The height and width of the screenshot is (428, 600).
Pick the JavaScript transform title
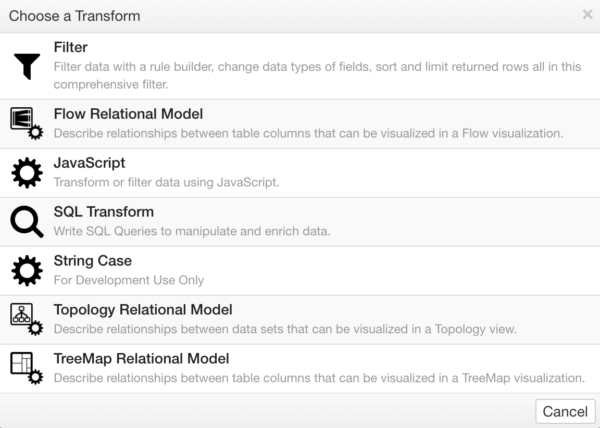89,163
